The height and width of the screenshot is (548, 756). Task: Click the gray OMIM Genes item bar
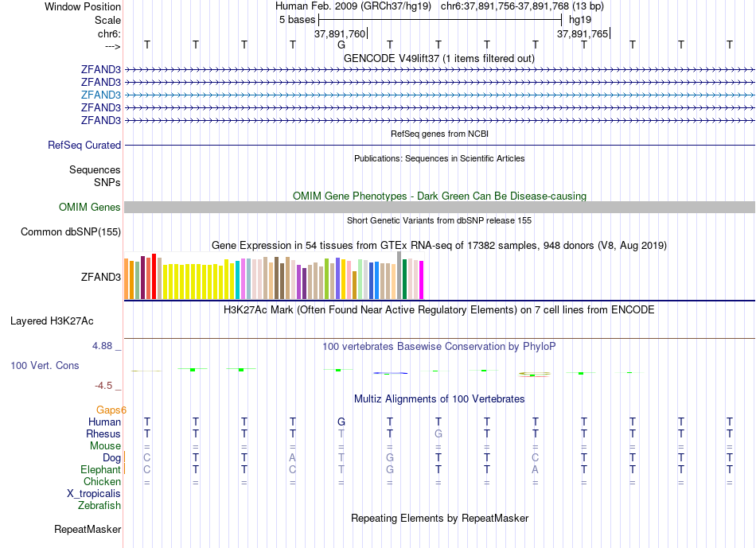click(439, 208)
